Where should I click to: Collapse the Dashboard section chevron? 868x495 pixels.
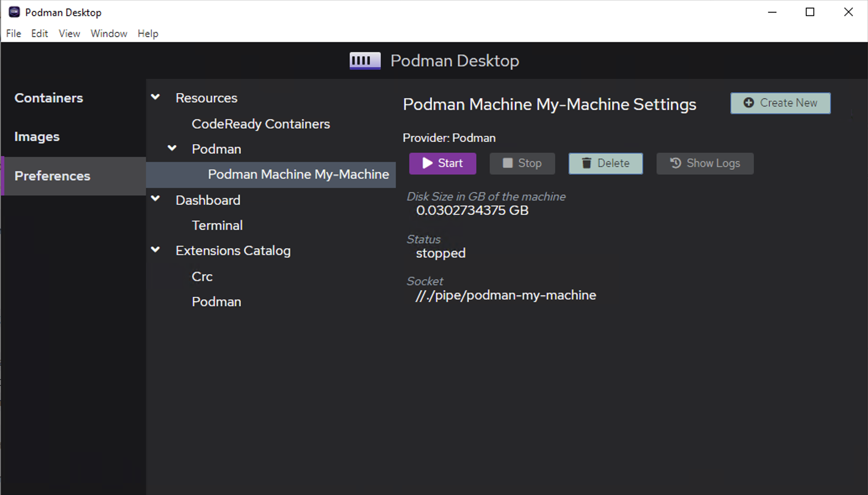(x=156, y=199)
